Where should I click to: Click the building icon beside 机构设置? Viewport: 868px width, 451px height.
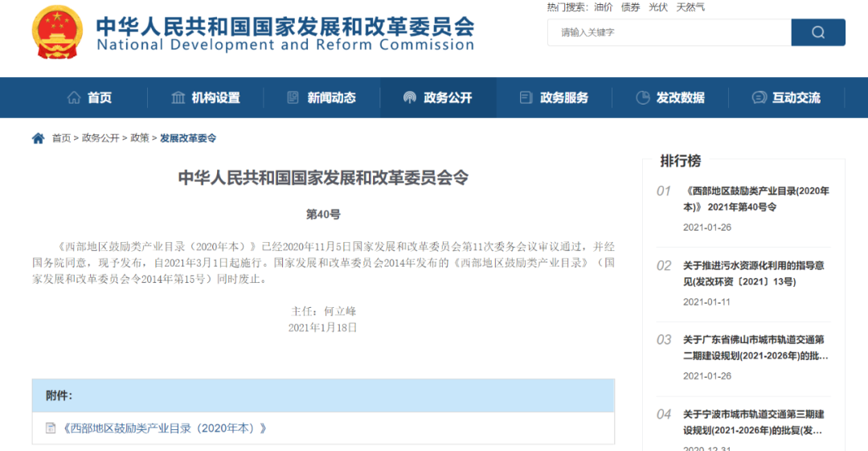[x=178, y=98]
